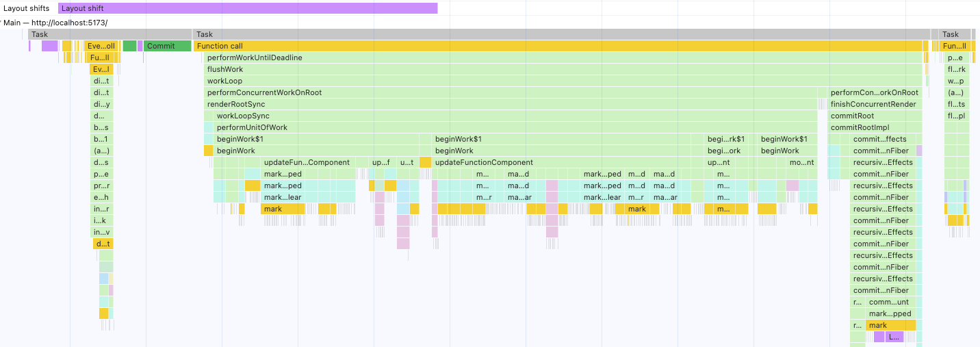Select the yellow Ev...l entry

click(101, 69)
